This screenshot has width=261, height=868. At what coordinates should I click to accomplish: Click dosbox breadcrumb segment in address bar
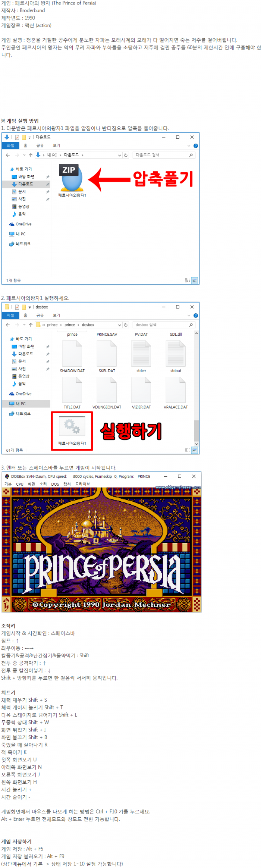click(88, 325)
